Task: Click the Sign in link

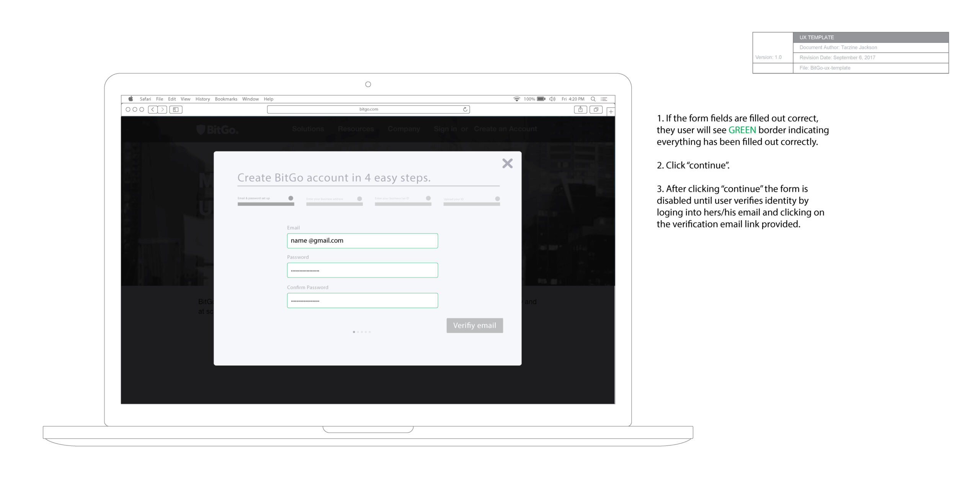Action: [445, 129]
